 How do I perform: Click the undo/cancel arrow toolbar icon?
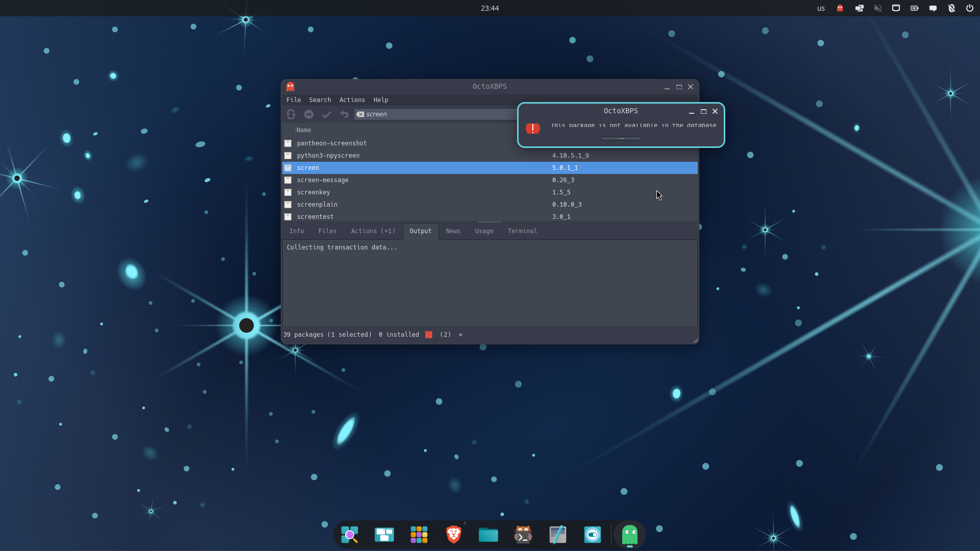345,114
